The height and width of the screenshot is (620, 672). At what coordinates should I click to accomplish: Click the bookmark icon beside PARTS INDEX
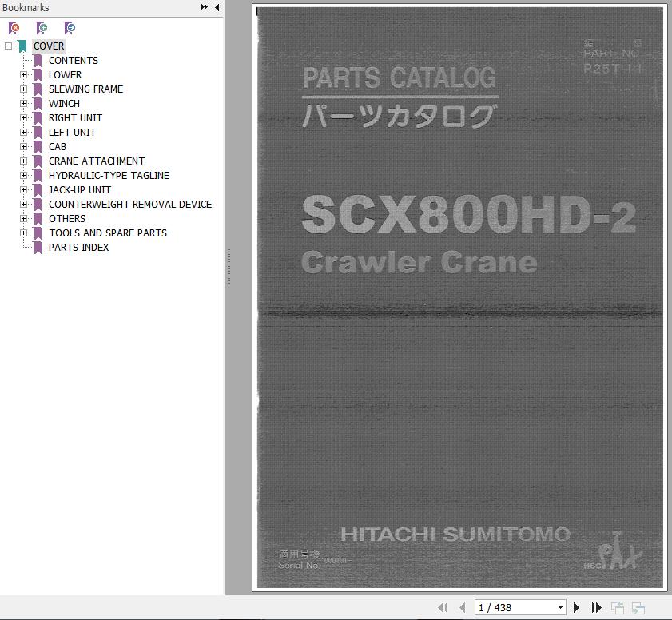pyautogui.click(x=38, y=247)
